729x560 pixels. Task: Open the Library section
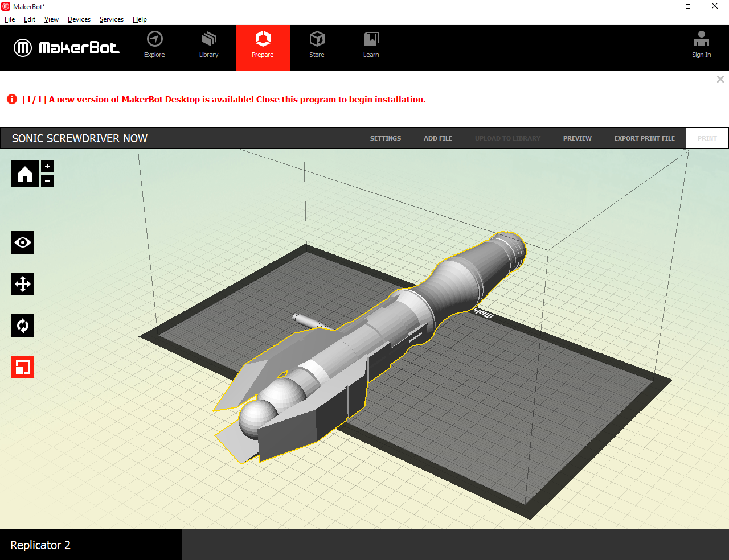click(209, 45)
